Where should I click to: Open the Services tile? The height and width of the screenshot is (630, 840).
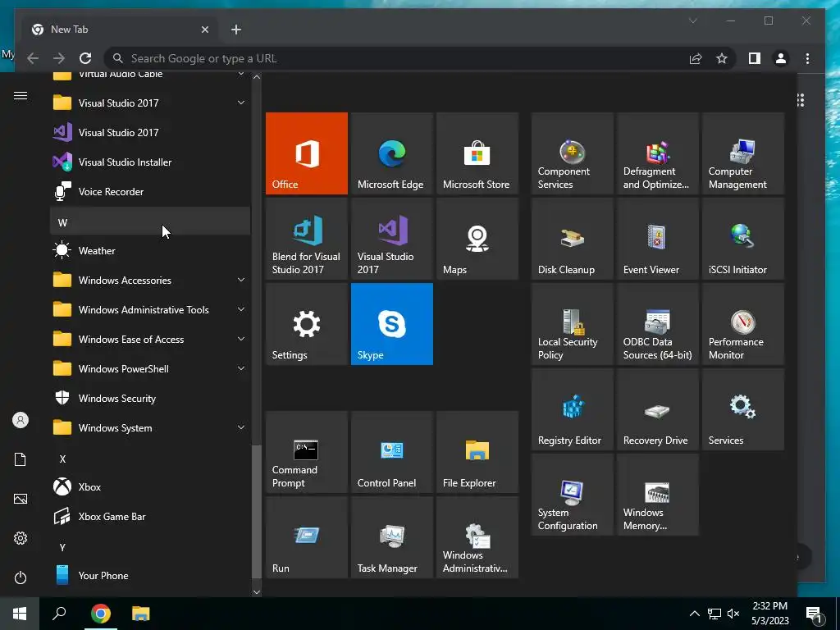pyautogui.click(x=743, y=409)
